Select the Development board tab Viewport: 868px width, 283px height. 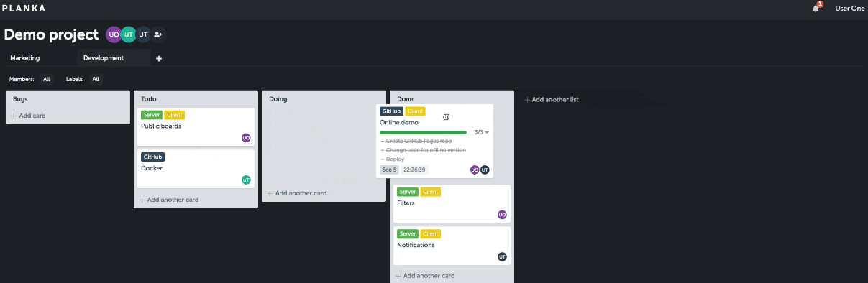coord(114,58)
